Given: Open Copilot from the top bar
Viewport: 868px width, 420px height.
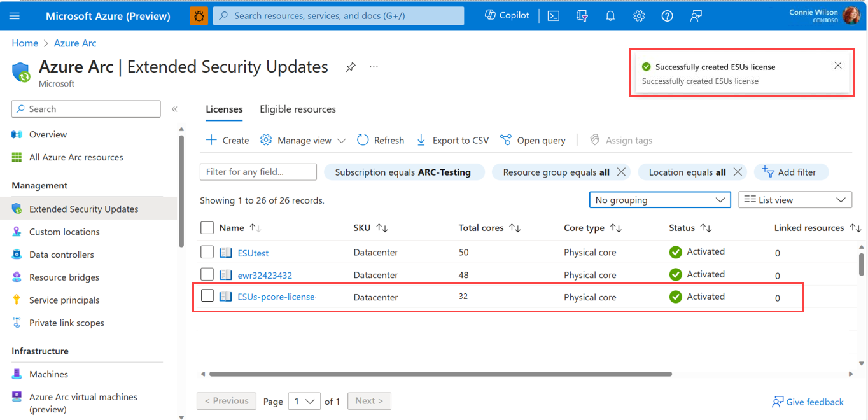Looking at the screenshot, I should pos(507,15).
